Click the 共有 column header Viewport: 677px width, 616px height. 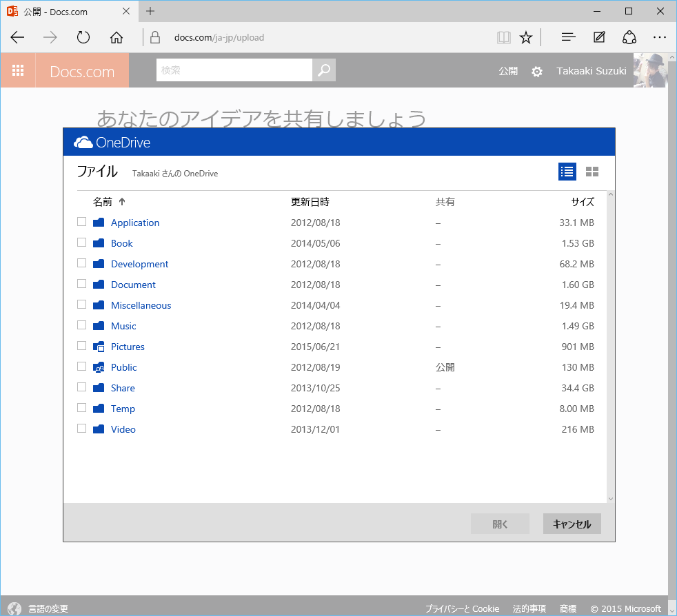[x=445, y=202]
